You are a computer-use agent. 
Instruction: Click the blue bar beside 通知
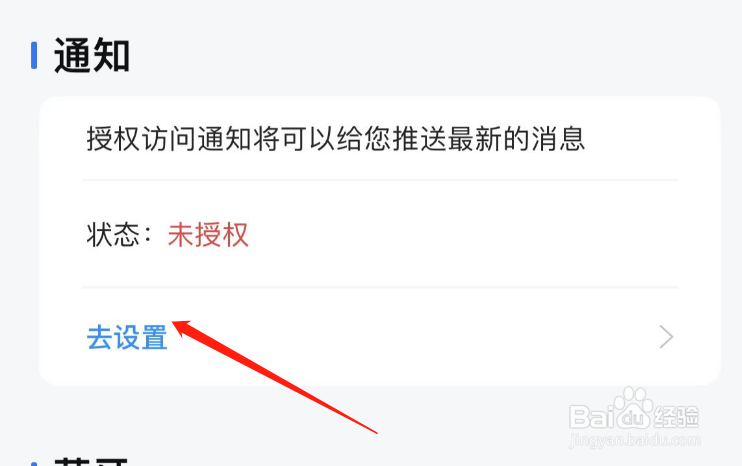click(x=34, y=55)
